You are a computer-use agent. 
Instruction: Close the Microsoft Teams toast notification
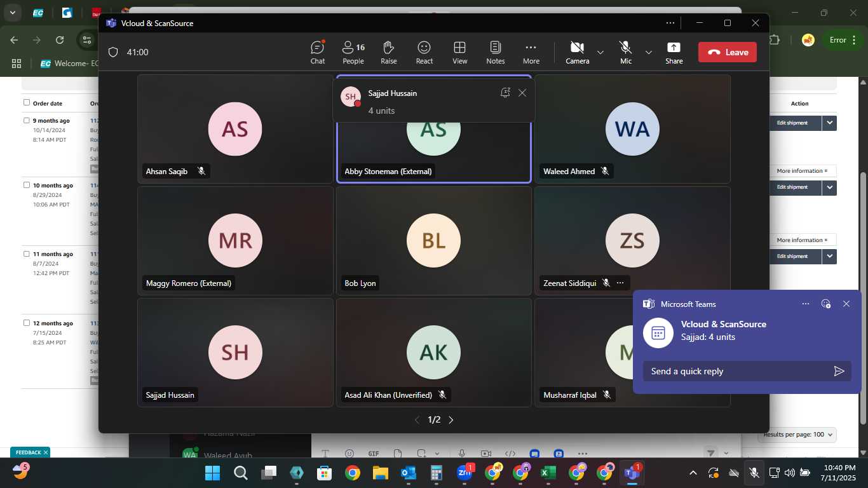(846, 304)
